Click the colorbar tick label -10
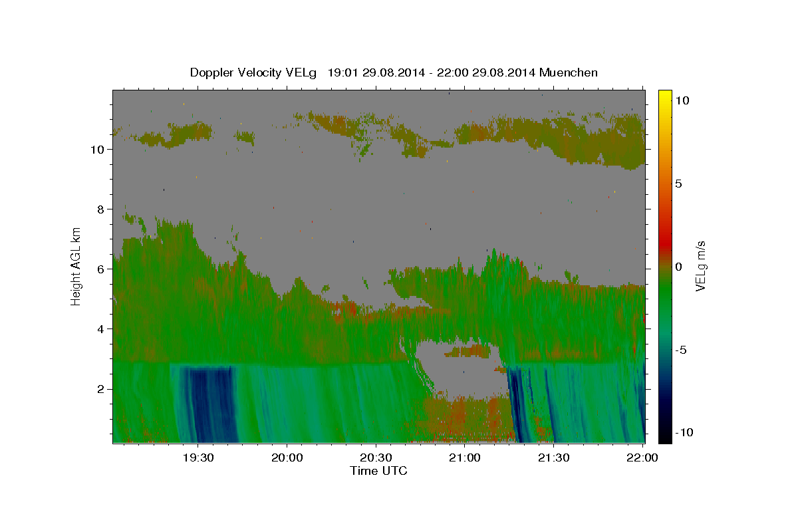 [684, 432]
